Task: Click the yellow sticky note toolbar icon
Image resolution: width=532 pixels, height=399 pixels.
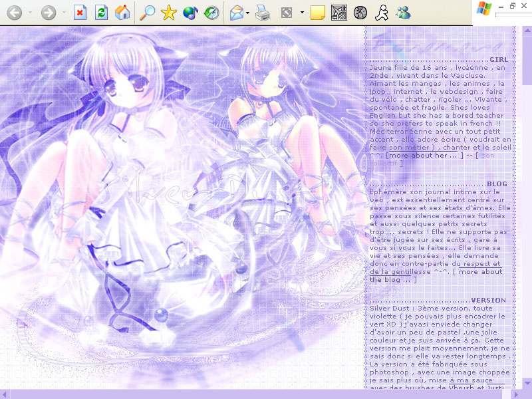Action: [x=318, y=13]
